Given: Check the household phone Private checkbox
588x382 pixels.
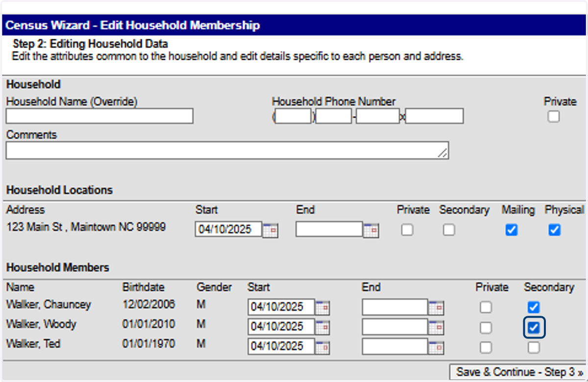Looking at the screenshot, I should 554,117.
